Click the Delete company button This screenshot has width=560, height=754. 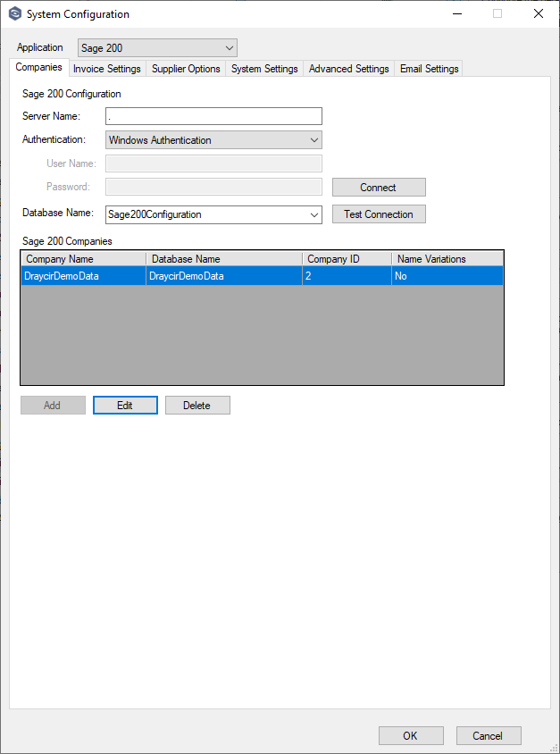pos(197,405)
